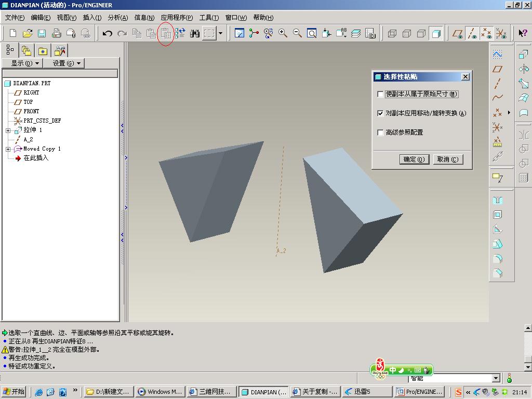532x399 pixels.
Task: Click the Paste icon in toolbar
Action: tap(151, 33)
